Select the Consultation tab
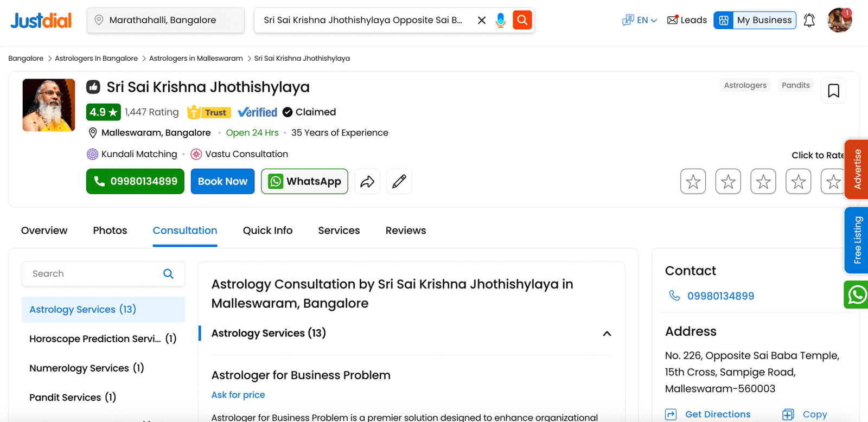The width and height of the screenshot is (868, 422). tap(185, 231)
